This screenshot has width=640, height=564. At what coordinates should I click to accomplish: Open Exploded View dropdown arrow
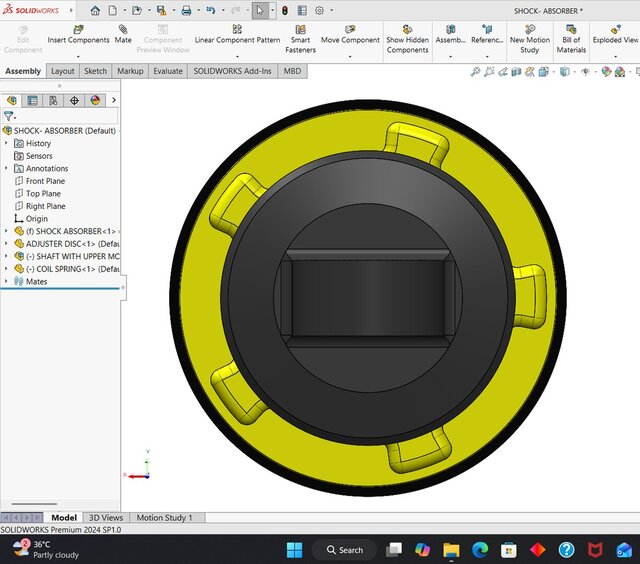615,57
